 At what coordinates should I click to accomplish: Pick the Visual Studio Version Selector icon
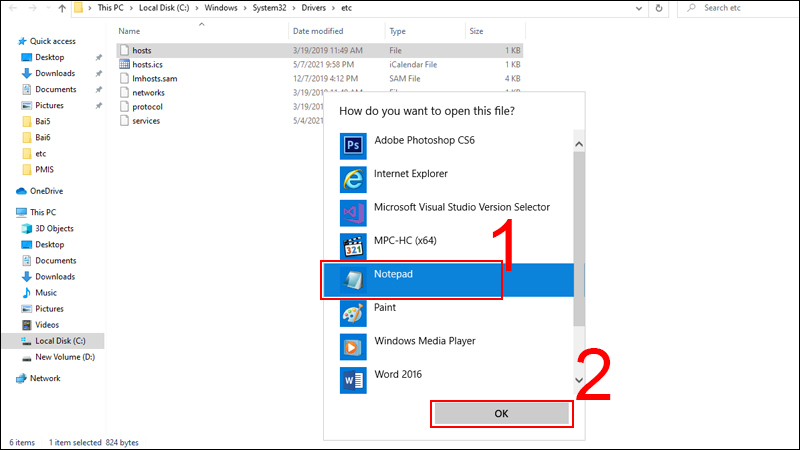point(353,213)
